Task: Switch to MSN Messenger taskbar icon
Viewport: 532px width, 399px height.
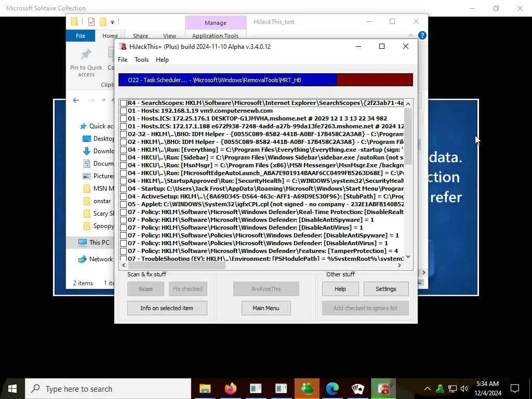Action: (307, 389)
